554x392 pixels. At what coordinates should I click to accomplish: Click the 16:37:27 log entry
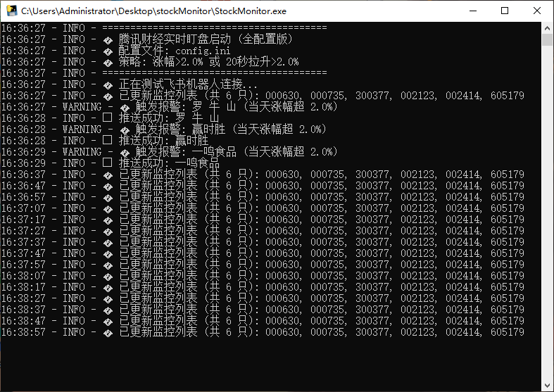point(263,231)
